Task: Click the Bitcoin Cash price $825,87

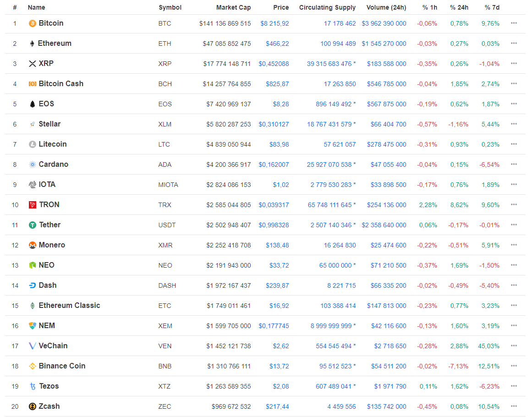Action: [x=277, y=84]
